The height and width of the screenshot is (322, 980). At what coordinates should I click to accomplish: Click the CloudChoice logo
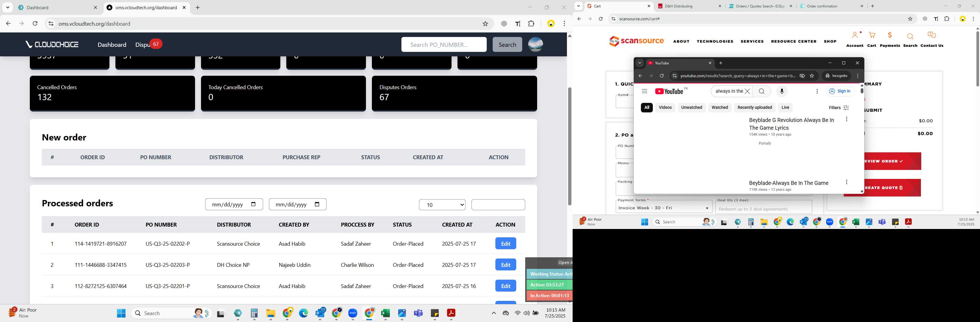[52, 44]
